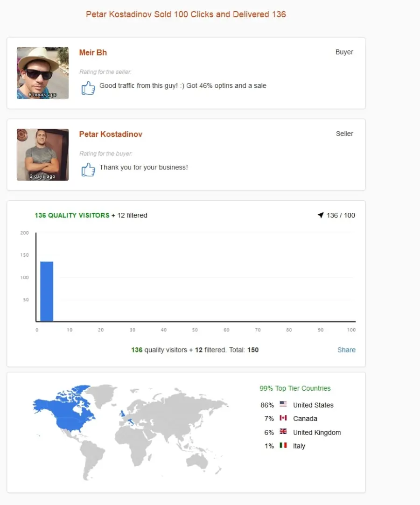This screenshot has height=505, width=420.
Task: Click the page heading about 100 clicks sold
Action: coord(186,14)
